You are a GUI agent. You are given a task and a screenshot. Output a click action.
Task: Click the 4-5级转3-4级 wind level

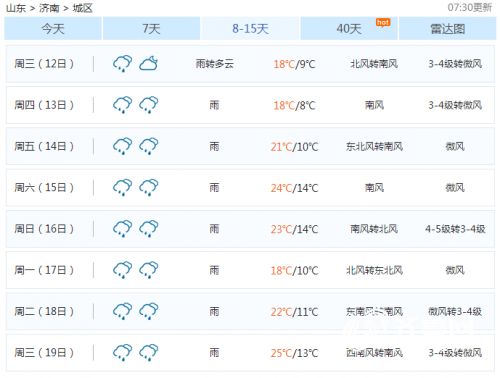click(x=455, y=229)
